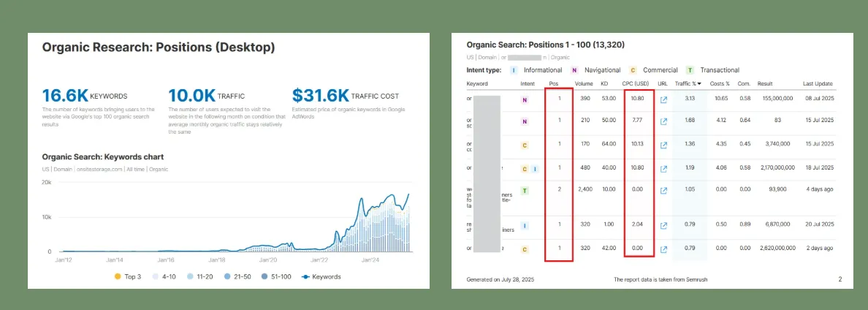Click the 10.13 CPC value

tap(636, 143)
